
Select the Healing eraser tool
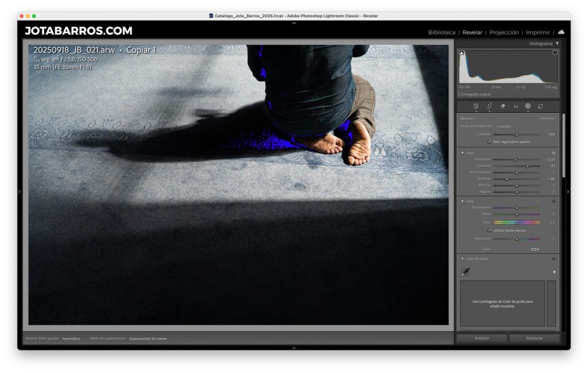pos(502,106)
